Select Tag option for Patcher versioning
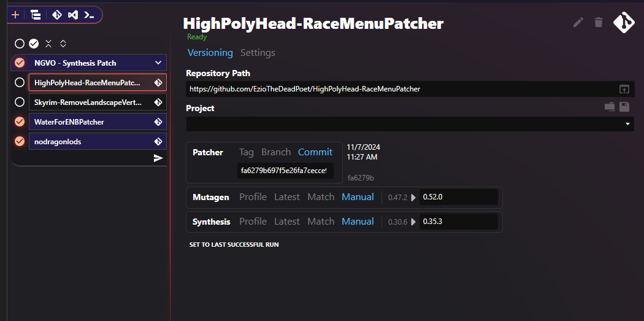The image size is (644, 321). [x=247, y=152]
